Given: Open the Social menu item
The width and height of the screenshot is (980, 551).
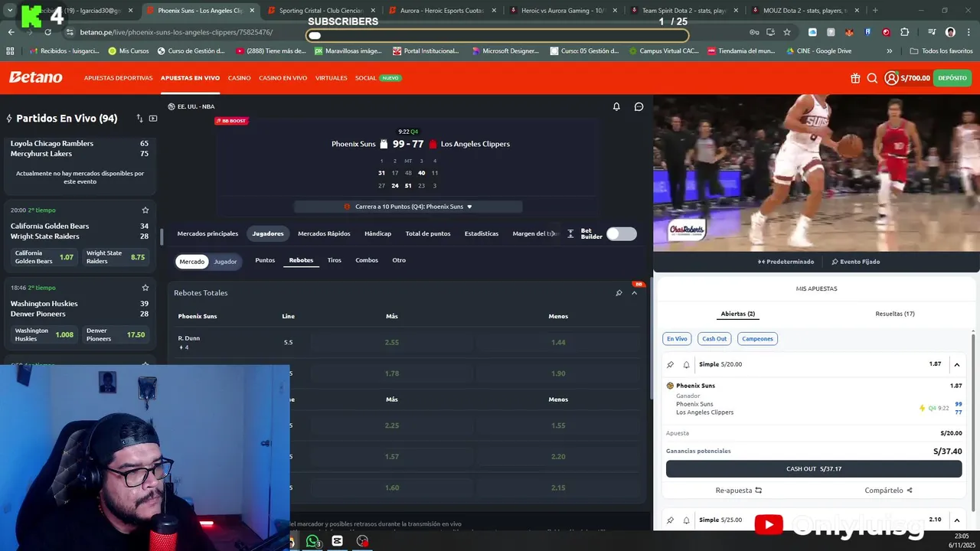Looking at the screenshot, I should pos(365,78).
